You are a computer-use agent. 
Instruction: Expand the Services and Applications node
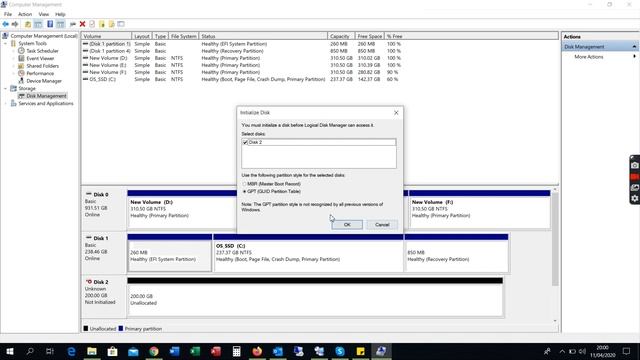tap(6, 104)
